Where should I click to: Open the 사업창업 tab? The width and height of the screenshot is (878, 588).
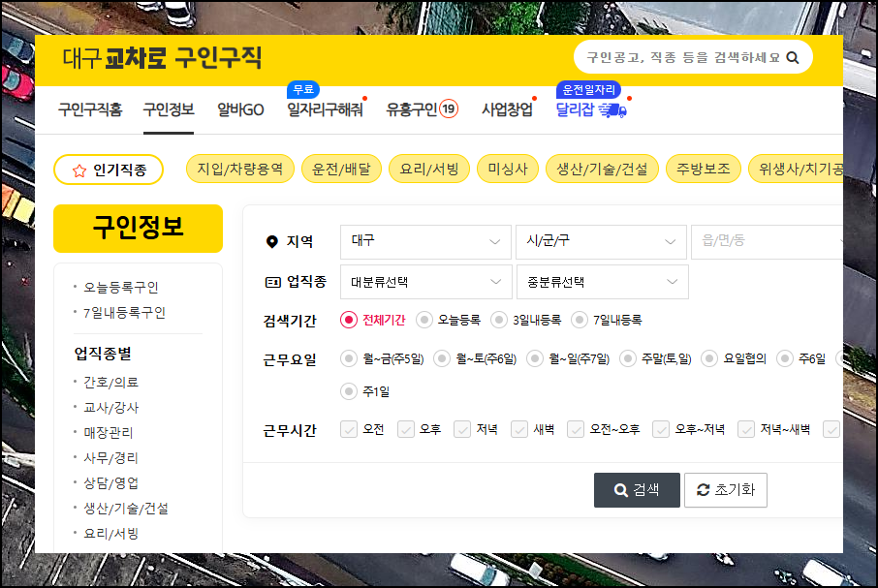(x=507, y=109)
